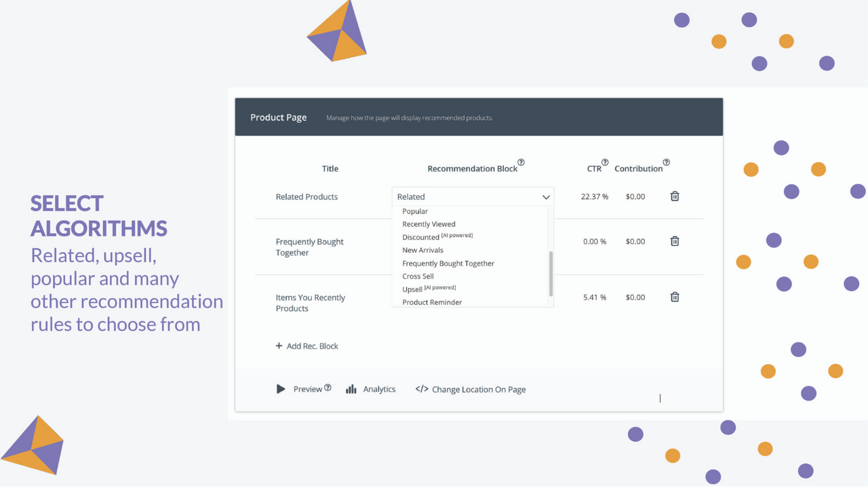Click the plus icon before Add Rec. Block
The width and height of the screenshot is (868, 488).
279,346
